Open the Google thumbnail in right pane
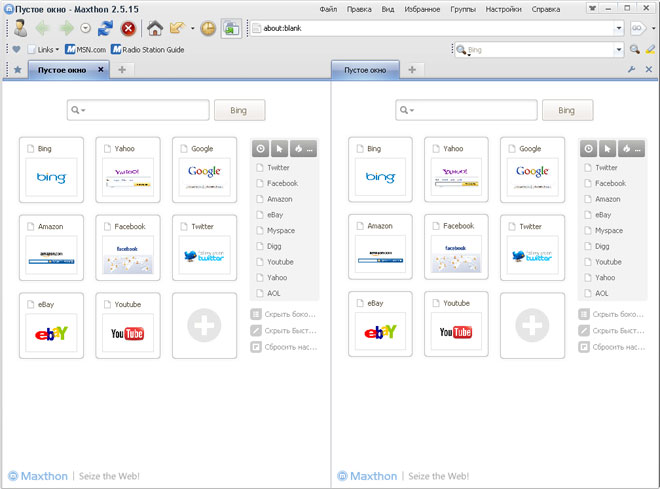 click(532, 170)
